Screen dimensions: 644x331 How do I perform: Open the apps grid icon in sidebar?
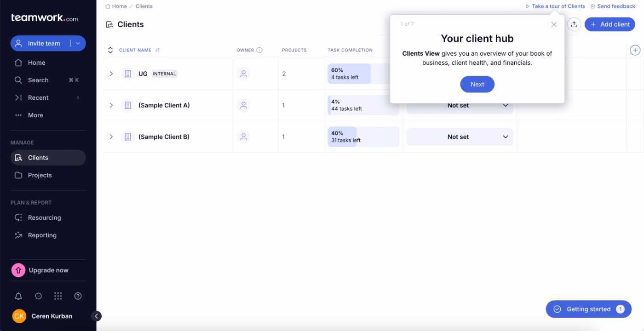pyautogui.click(x=58, y=296)
